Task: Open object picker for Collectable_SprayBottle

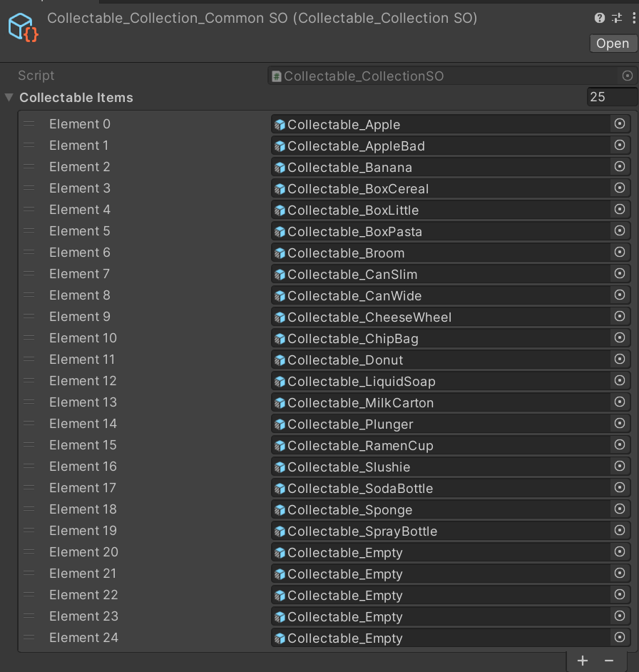Action: (x=620, y=531)
